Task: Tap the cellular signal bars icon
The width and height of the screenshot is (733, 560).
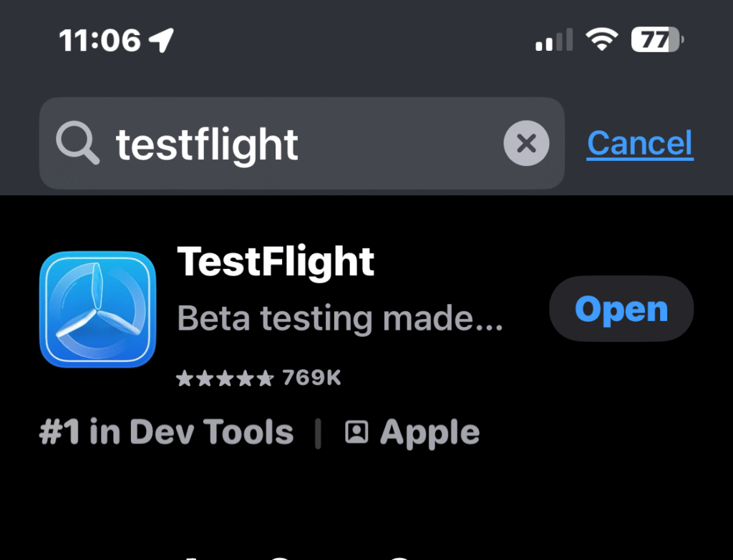Action: click(x=554, y=40)
